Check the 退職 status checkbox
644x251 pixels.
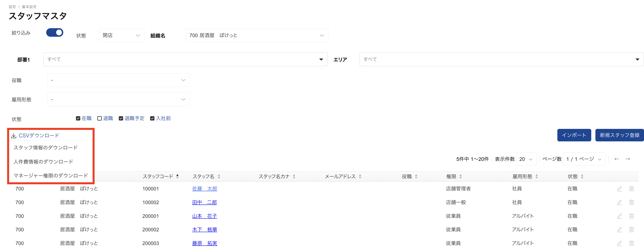pyautogui.click(x=100, y=119)
